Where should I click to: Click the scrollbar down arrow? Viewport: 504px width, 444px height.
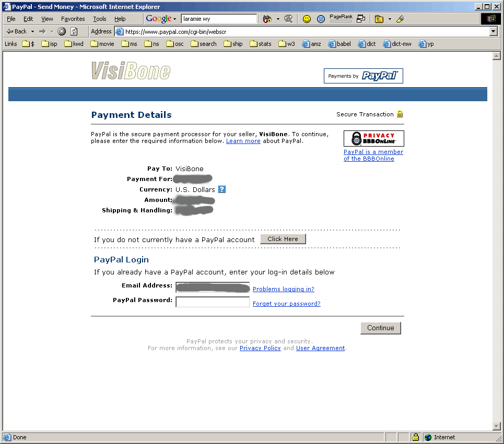point(497,426)
